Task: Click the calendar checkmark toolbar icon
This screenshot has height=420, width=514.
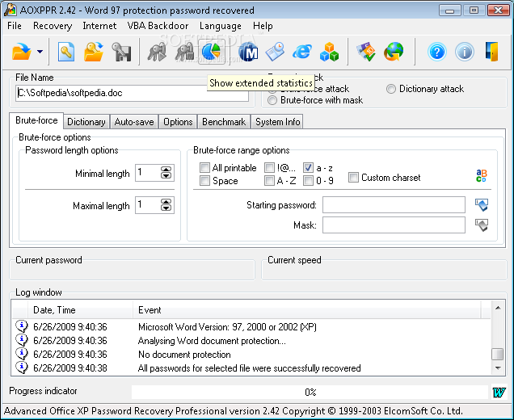Action: [366, 52]
